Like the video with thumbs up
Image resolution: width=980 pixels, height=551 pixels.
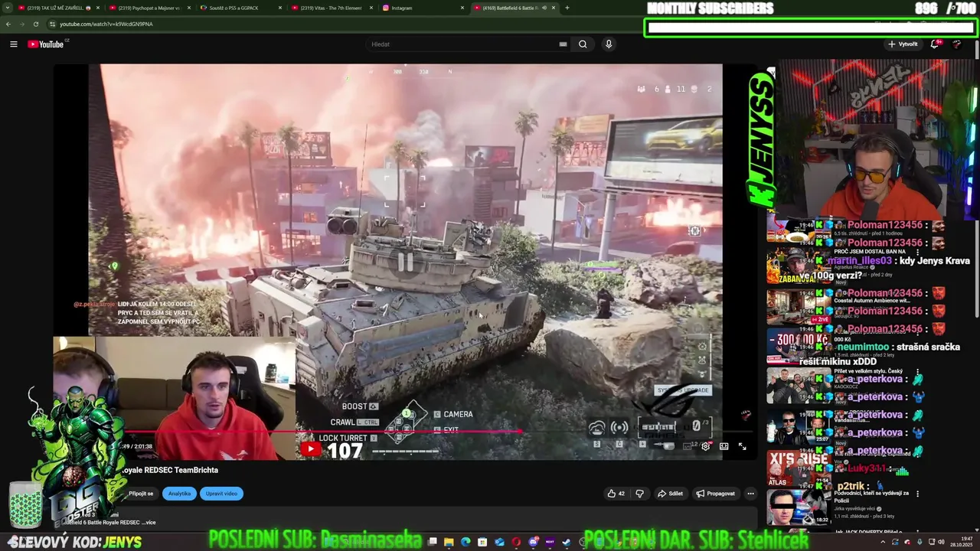pos(616,494)
